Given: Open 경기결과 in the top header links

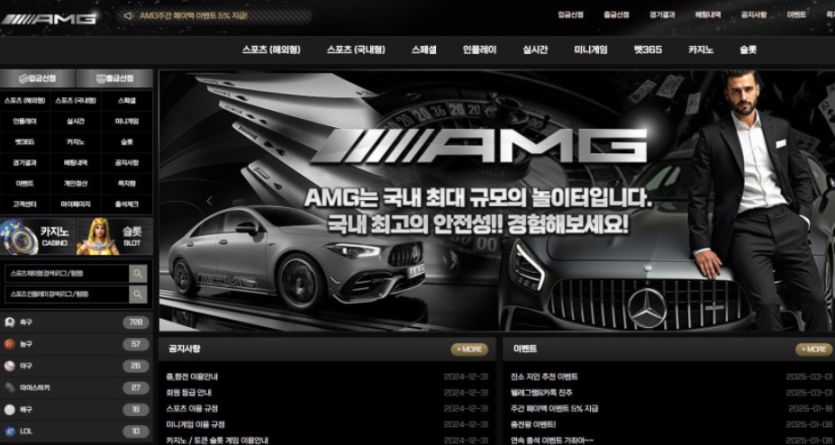Looking at the screenshot, I should point(662,15).
